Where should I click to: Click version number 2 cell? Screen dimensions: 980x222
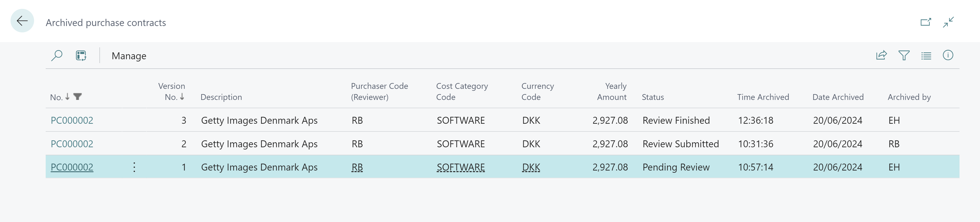click(184, 144)
